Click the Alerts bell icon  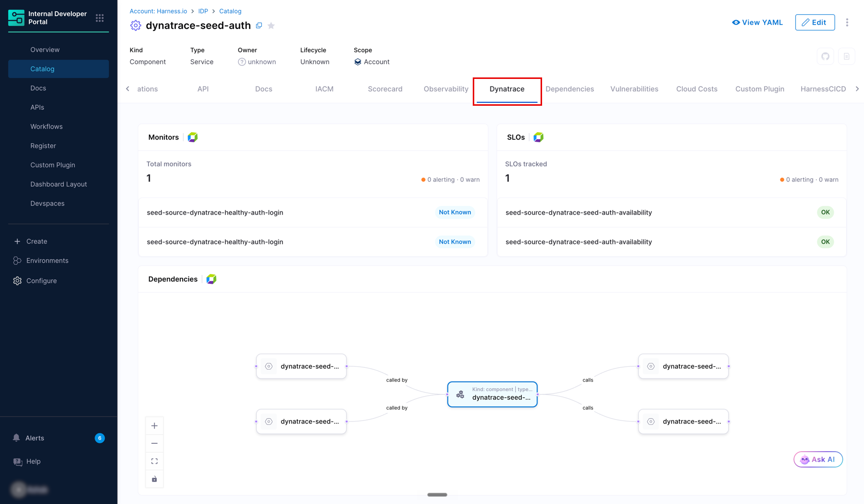point(16,438)
